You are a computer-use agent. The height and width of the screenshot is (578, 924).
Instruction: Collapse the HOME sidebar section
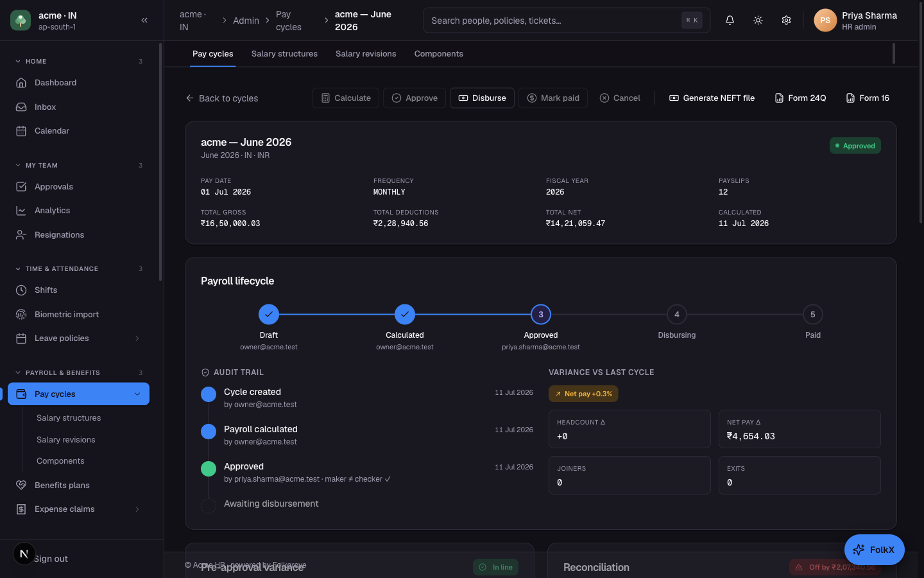(17, 62)
